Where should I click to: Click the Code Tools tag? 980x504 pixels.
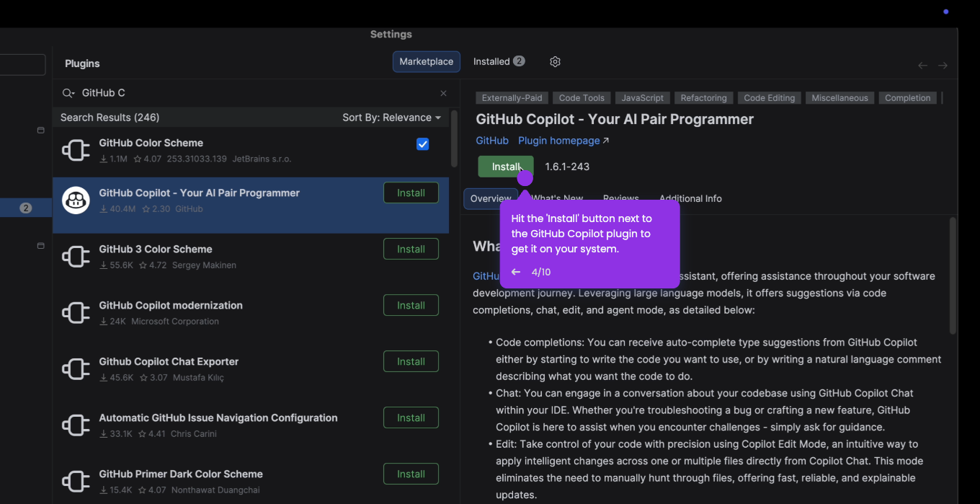(582, 98)
